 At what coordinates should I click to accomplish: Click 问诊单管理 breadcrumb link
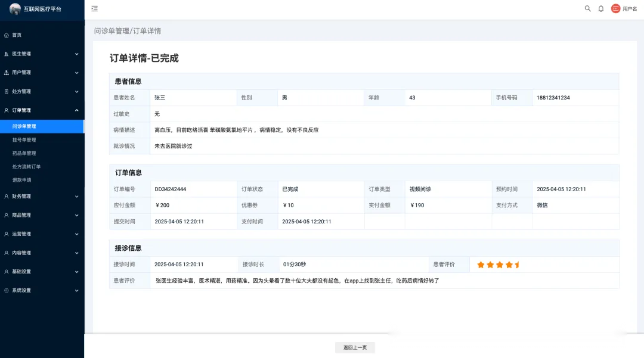click(112, 31)
